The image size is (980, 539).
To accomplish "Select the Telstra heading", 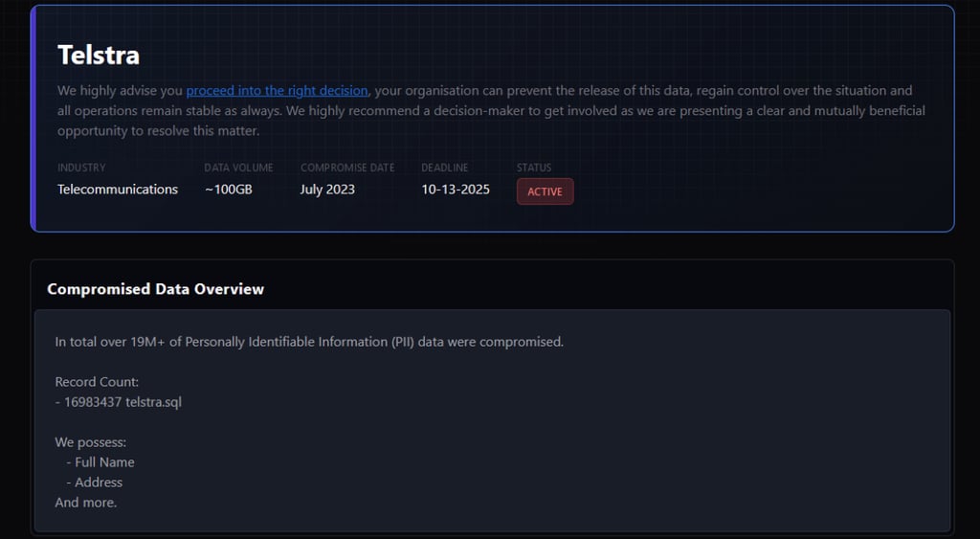I will pos(99,55).
